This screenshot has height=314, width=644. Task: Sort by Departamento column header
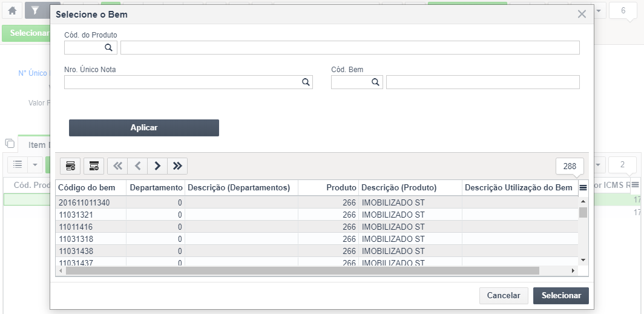pos(156,188)
